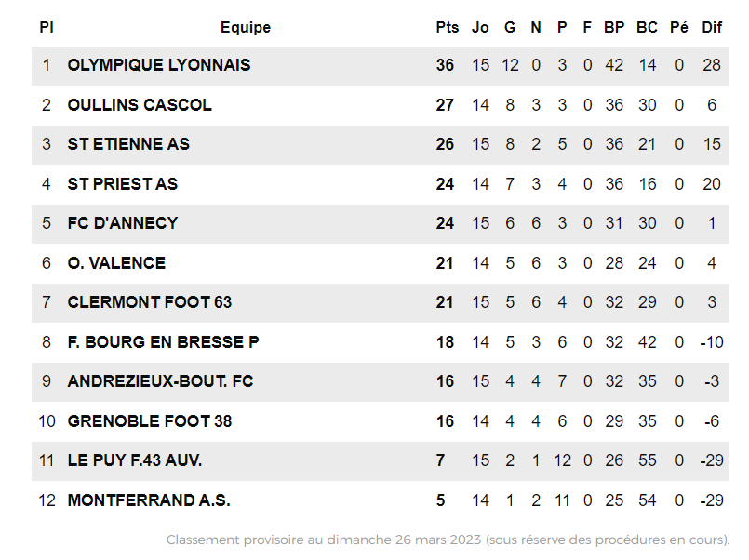The image size is (749, 560).
Task: Click Olympique Lyonnais points value 36
Action: pos(446,65)
